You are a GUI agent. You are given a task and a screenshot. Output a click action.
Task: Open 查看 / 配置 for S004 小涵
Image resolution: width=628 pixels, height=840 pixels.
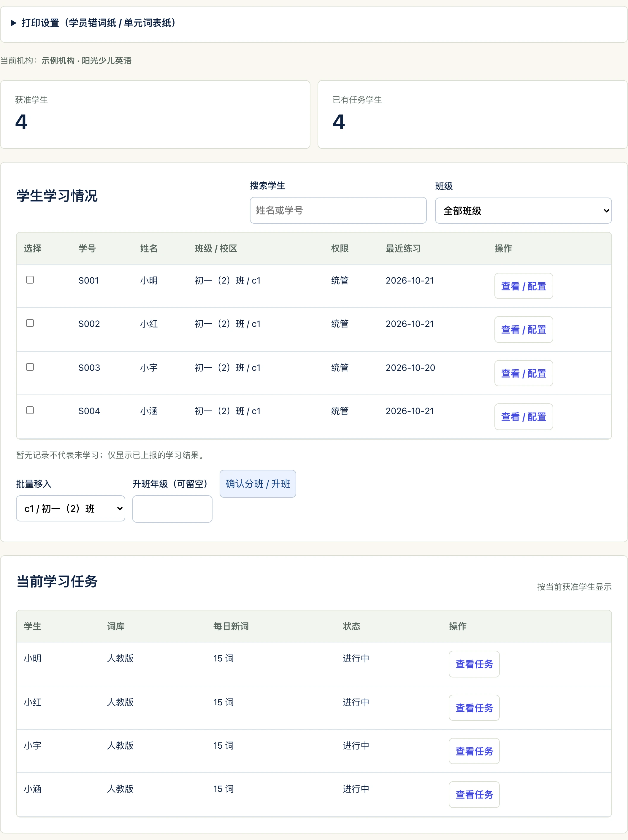pyautogui.click(x=524, y=416)
